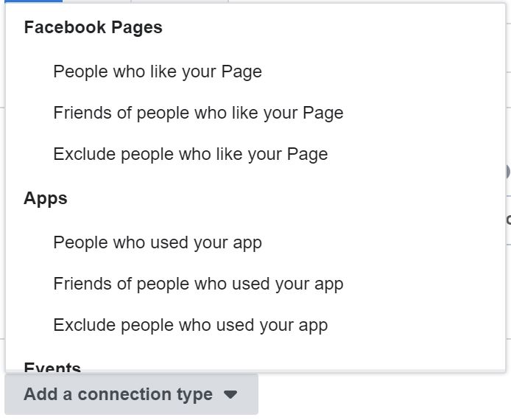The image size is (511, 420).
Task: Click the "Events" category at the list bottom
Action: 52,367
